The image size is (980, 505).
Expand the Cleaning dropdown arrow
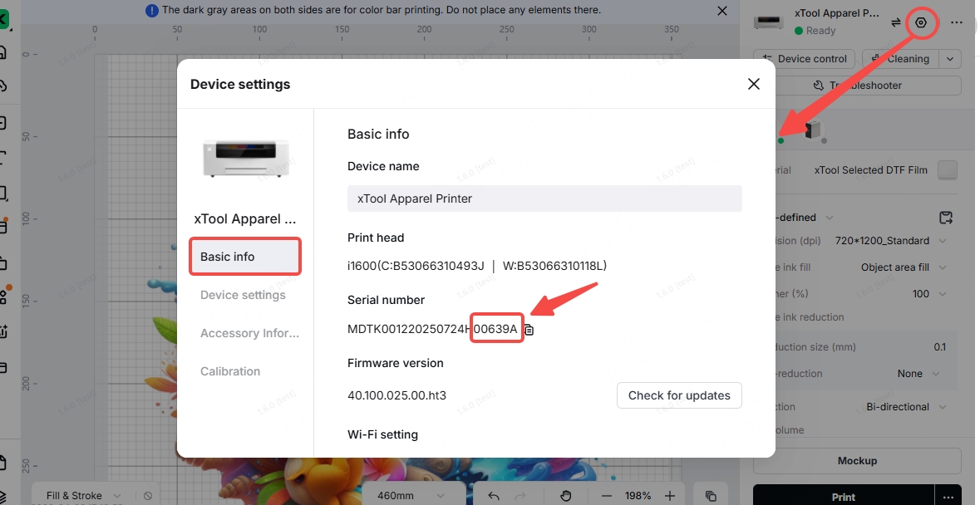(950, 59)
